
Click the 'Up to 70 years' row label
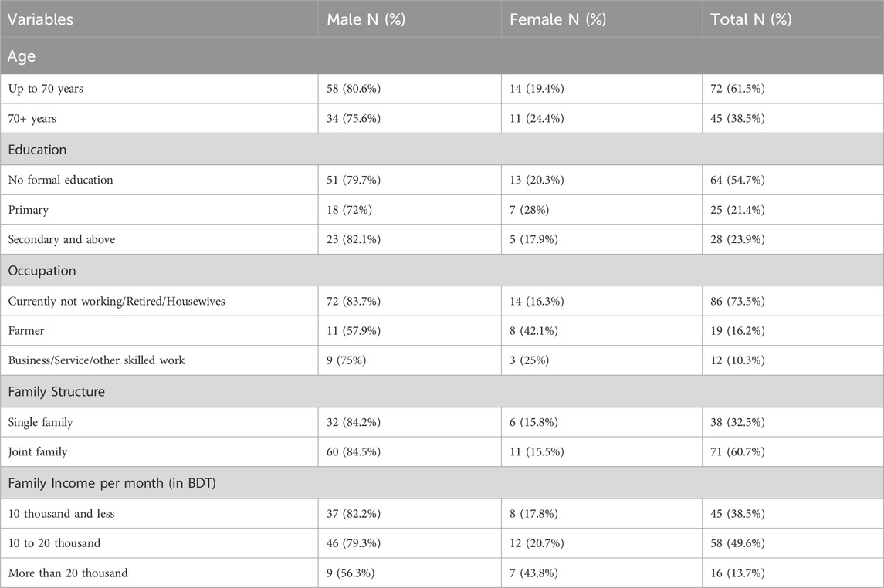click(x=46, y=89)
